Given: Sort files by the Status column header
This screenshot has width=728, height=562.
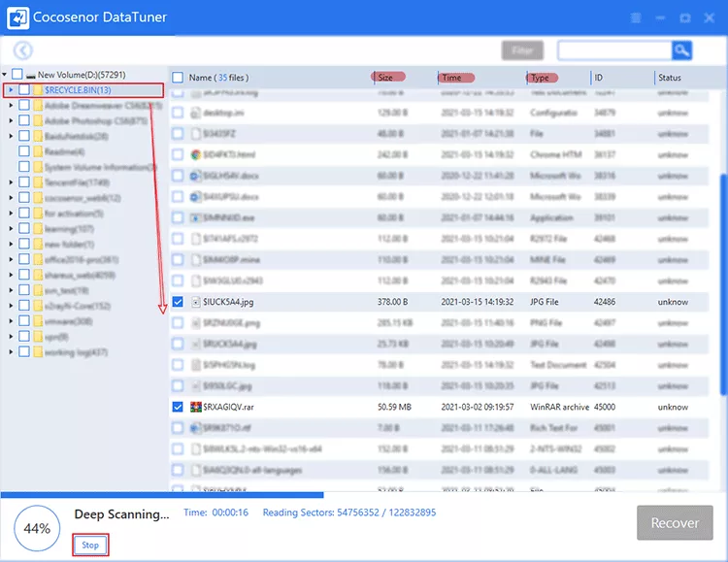Looking at the screenshot, I should pyautogui.click(x=670, y=78).
